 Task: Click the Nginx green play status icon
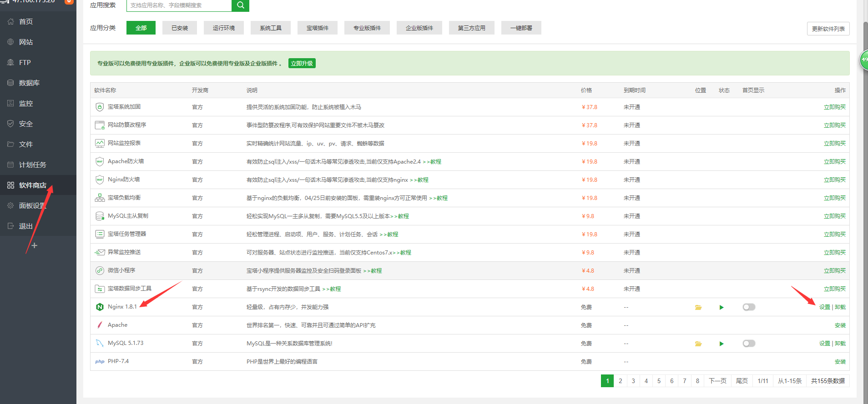[722, 307]
